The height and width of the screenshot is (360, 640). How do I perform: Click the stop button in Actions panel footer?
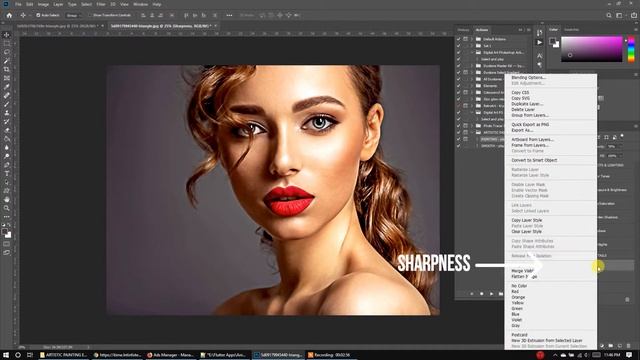pos(472,293)
